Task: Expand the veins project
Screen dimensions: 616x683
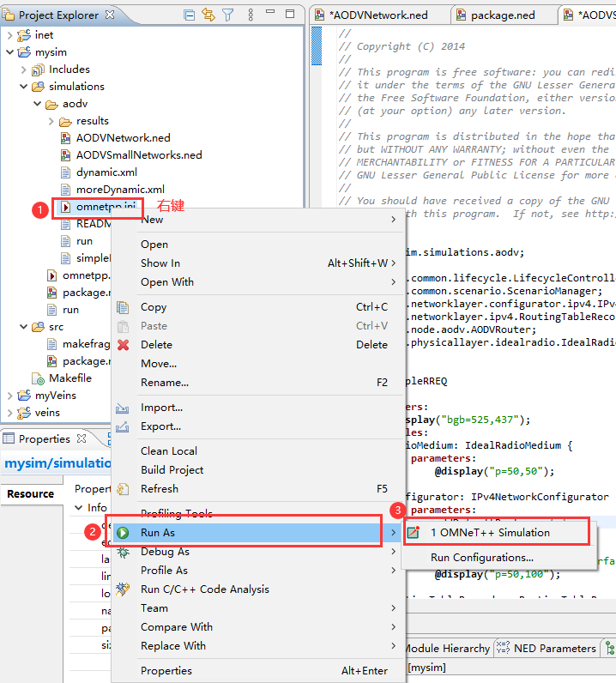Action: click(10, 413)
